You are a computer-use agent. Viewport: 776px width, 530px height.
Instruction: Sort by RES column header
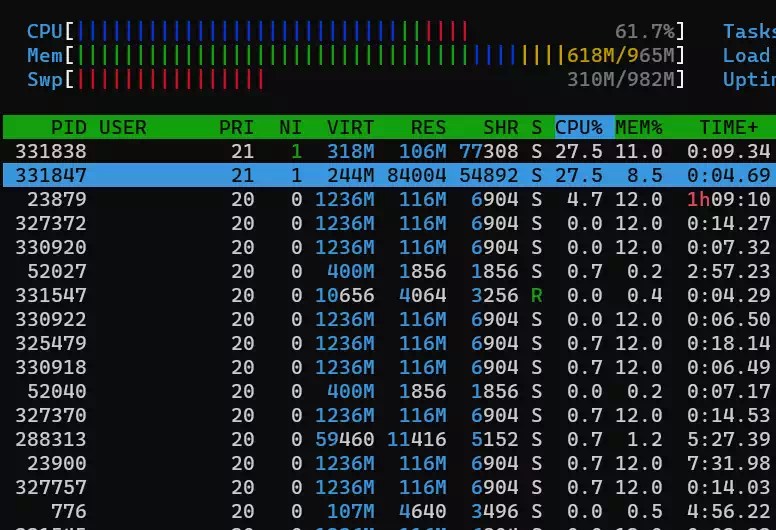[x=429, y=128]
